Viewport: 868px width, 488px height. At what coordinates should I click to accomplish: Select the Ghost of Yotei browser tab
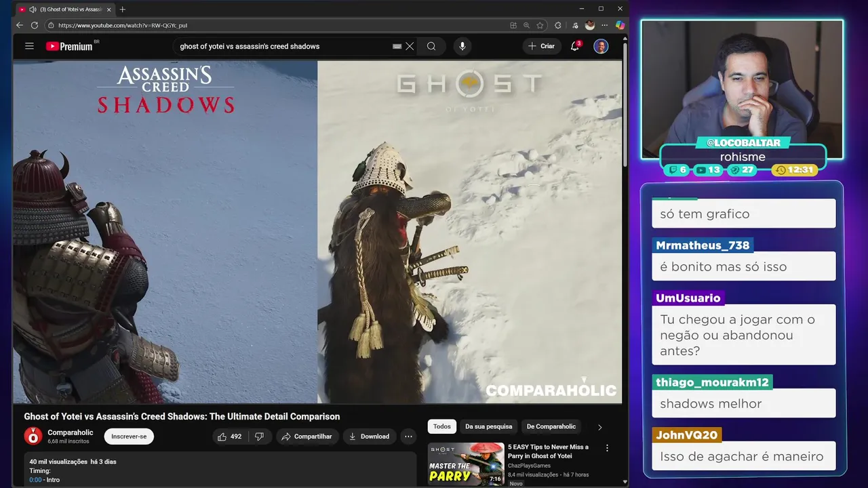tap(65, 9)
